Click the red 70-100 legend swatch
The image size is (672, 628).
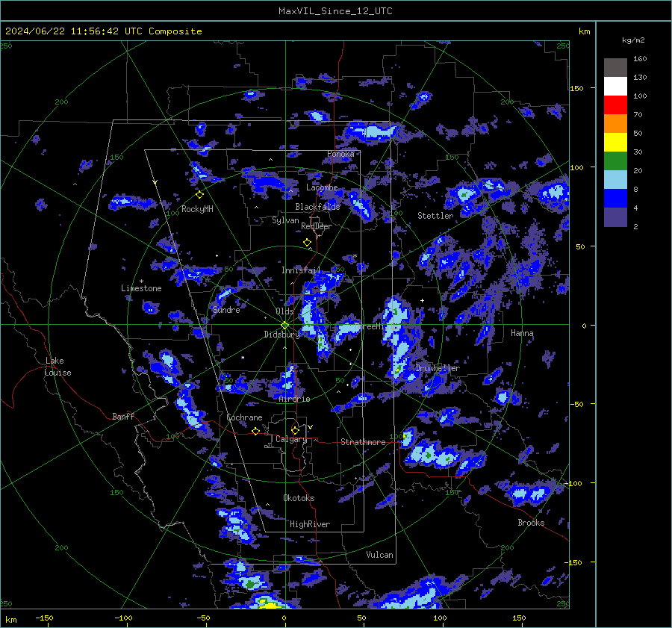615,105
